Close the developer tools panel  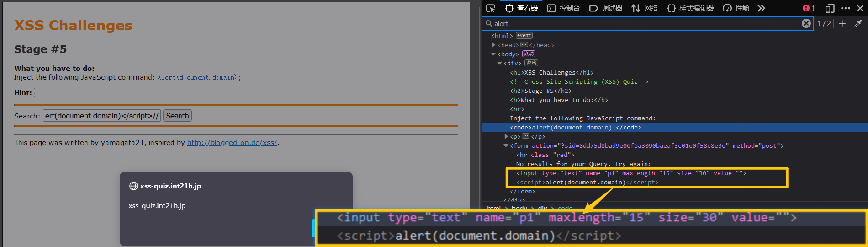pyautogui.click(x=861, y=8)
